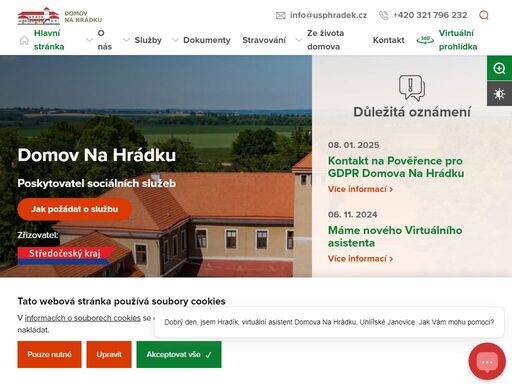Image resolution: width=512 pixels, height=384 pixels.
Task: Click the phone handset icon
Action: coord(384,15)
